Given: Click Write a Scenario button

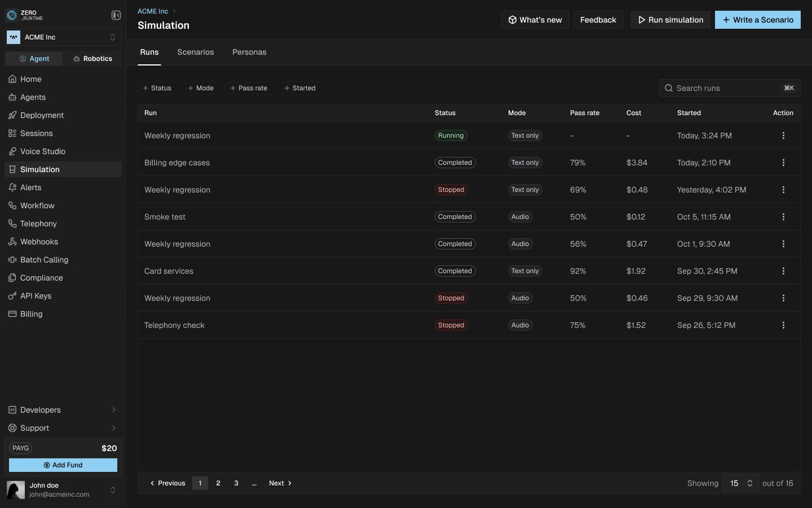Looking at the screenshot, I should pos(758,20).
